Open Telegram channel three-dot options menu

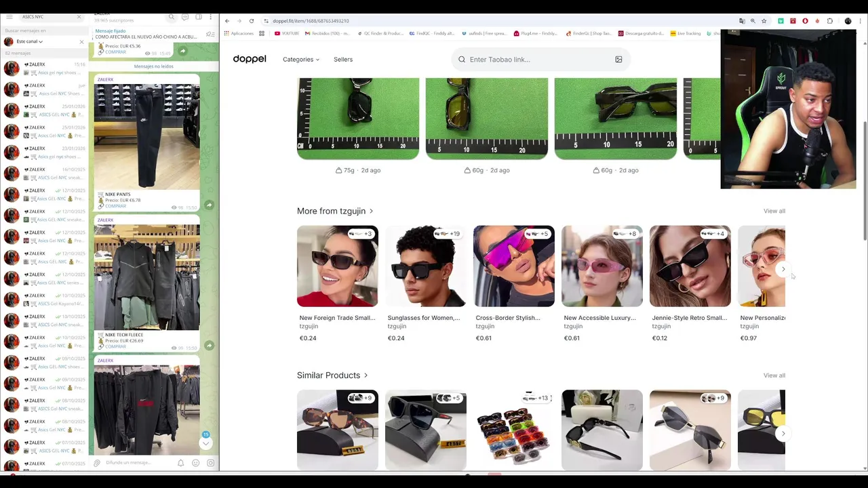(x=212, y=17)
